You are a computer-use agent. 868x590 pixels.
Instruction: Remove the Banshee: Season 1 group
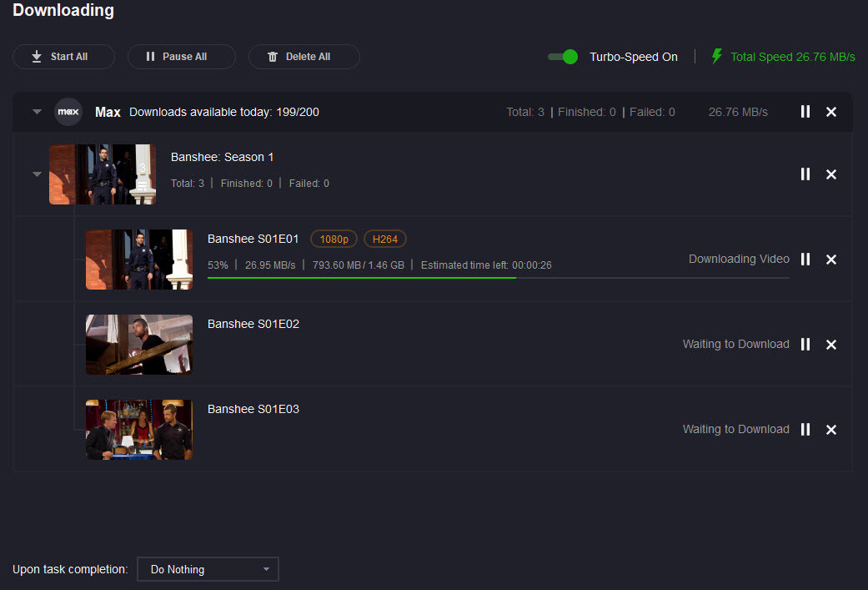coord(830,174)
